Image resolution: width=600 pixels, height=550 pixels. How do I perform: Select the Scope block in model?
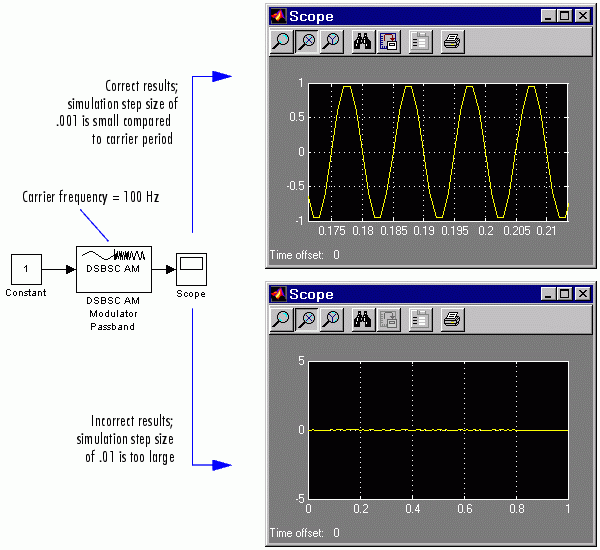click(191, 269)
